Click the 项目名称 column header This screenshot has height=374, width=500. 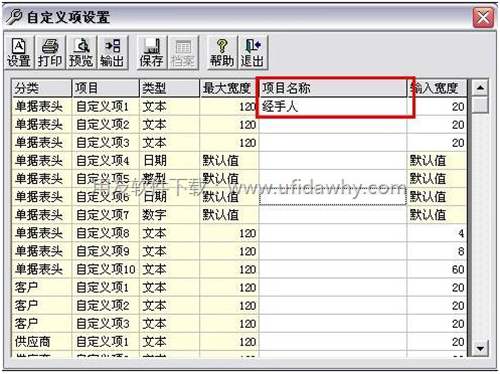[x=333, y=88]
